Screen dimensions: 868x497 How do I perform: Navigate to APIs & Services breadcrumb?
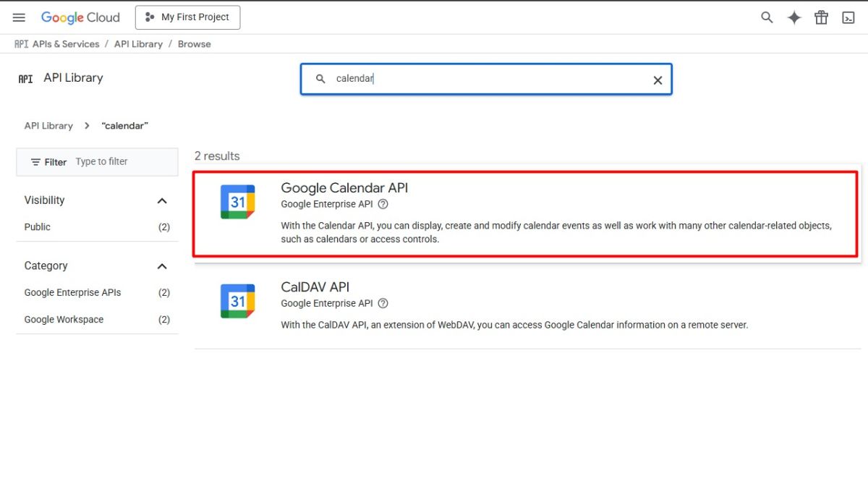[x=66, y=43]
